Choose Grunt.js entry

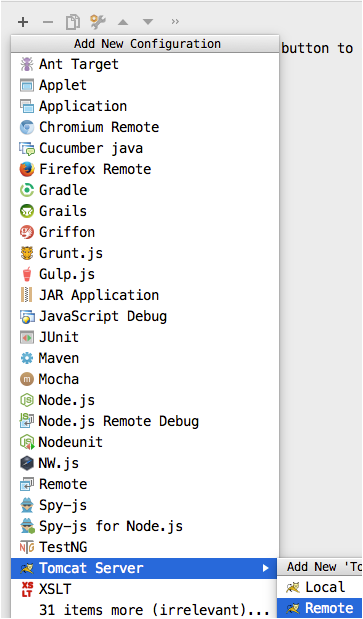tap(145, 253)
